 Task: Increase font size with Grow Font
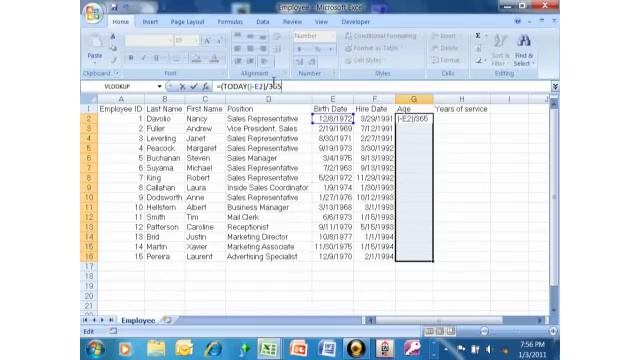[x=207, y=40]
